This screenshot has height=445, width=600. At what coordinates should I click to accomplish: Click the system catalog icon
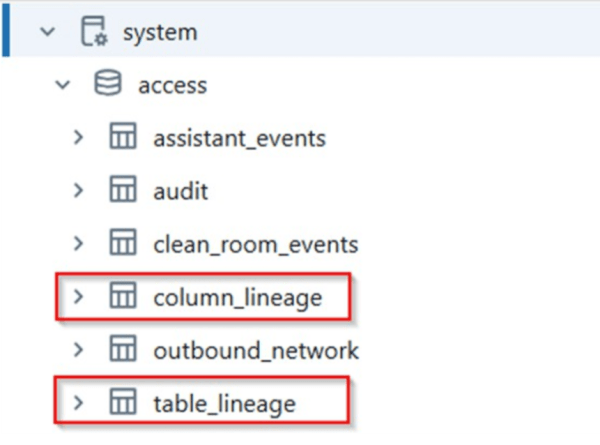click(x=93, y=31)
